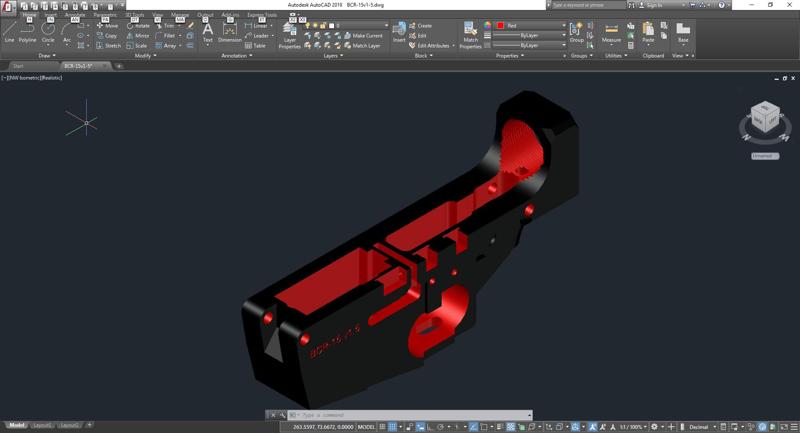Click Create block button
The height and width of the screenshot is (433, 800).
coord(420,26)
